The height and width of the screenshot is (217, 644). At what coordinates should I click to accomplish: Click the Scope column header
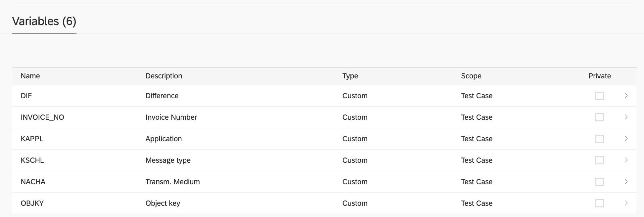[471, 76]
